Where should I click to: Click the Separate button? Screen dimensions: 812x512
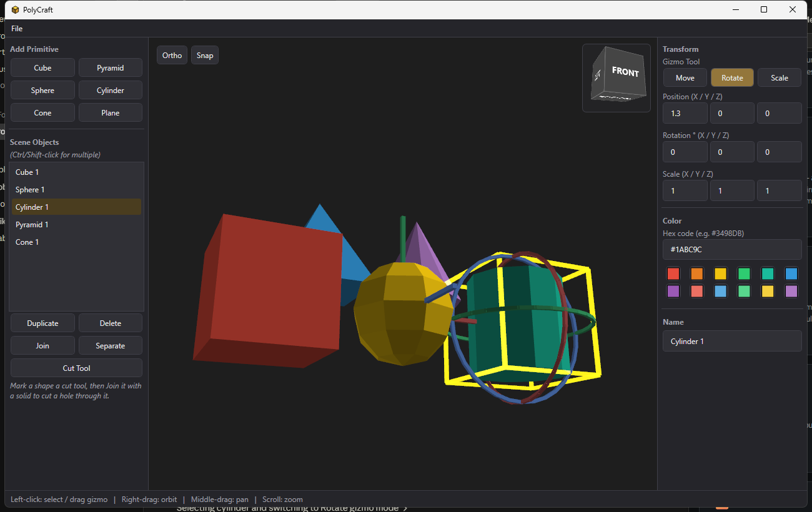tap(111, 345)
